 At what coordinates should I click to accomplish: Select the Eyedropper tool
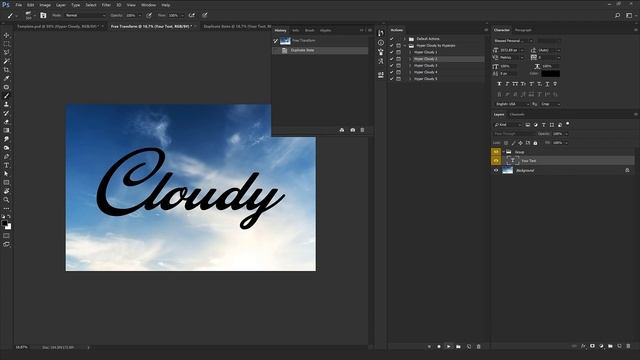coord(6,78)
